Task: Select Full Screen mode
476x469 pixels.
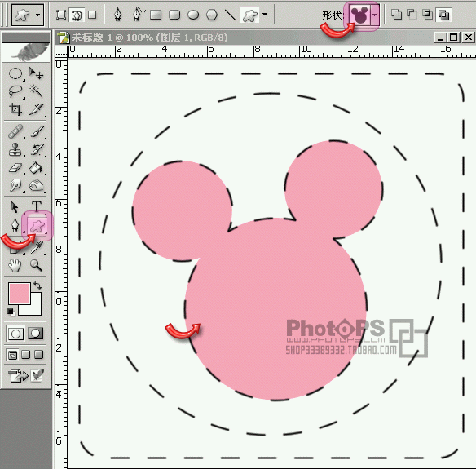Action: pyautogui.click(x=38, y=355)
